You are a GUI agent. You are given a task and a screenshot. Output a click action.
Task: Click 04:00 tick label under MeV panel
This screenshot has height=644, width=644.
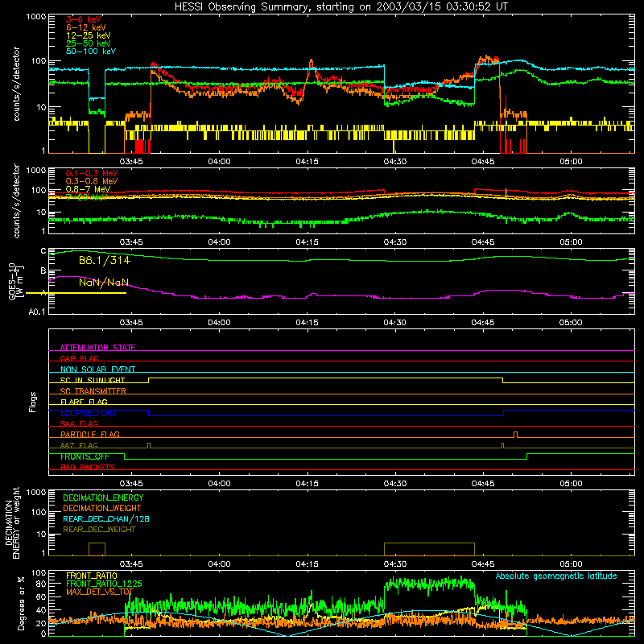click(x=219, y=242)
